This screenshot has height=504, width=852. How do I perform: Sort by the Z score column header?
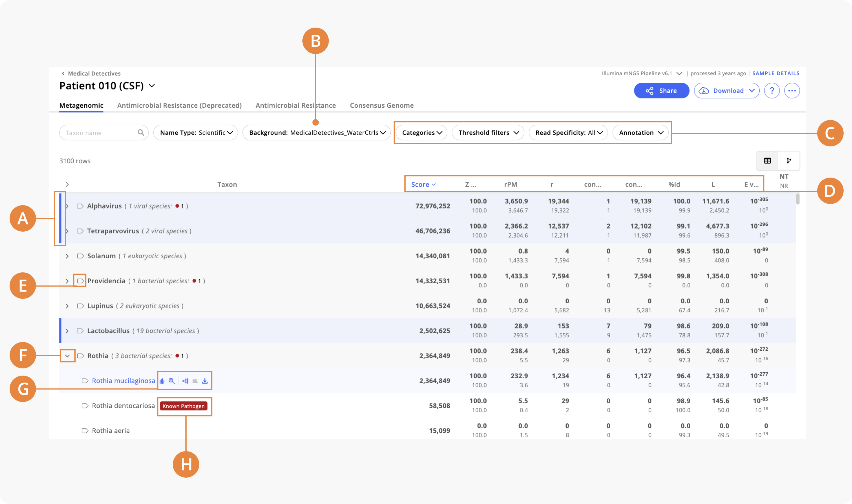[x=470, y=184]
